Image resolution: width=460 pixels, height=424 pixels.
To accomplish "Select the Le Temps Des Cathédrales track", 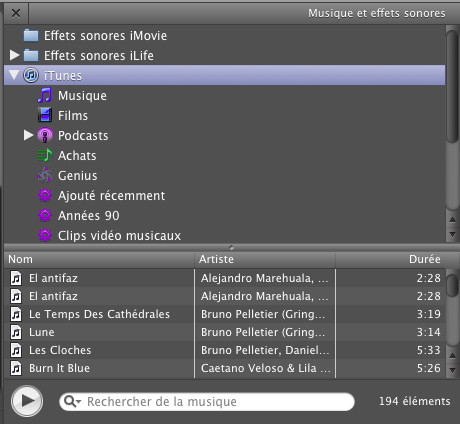I will 225,314.
